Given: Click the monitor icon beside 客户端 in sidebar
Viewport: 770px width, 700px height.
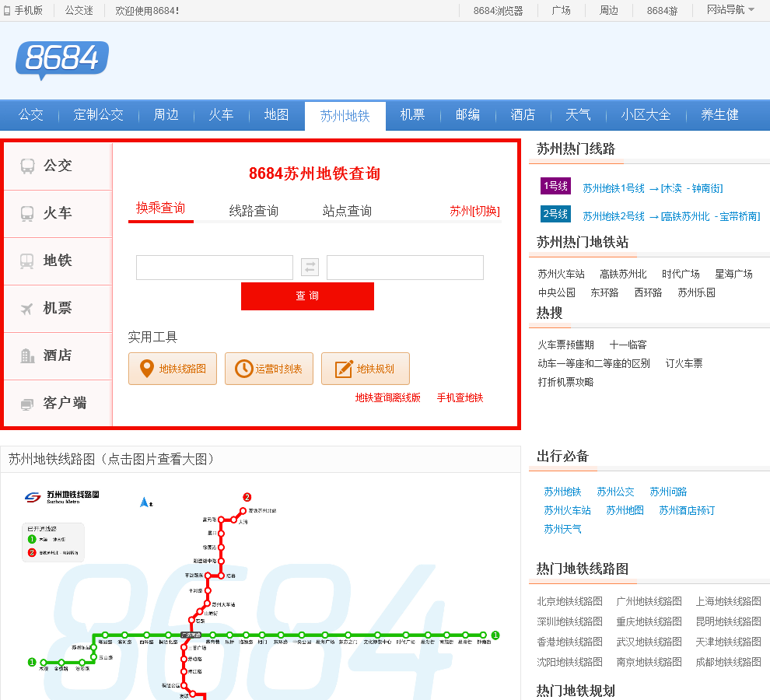Looking at the screenshot, I should (27, 404).
